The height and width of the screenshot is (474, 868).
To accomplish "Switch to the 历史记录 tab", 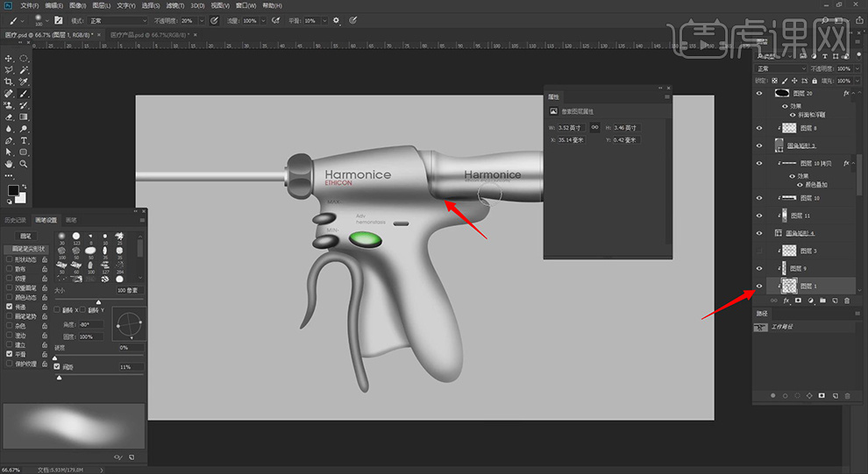I will pos(16,219).
